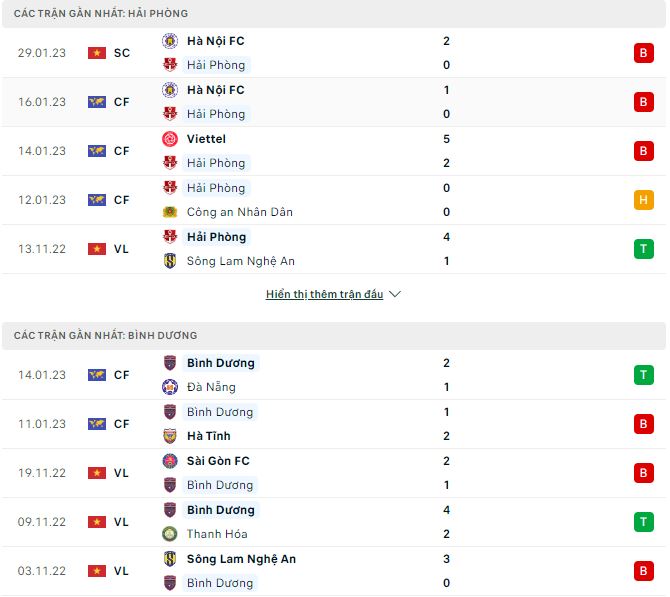Click Sông Lam Nghệ An crest in 13.11.22 match
Screen dimensions: 670x597
point(170,261)
